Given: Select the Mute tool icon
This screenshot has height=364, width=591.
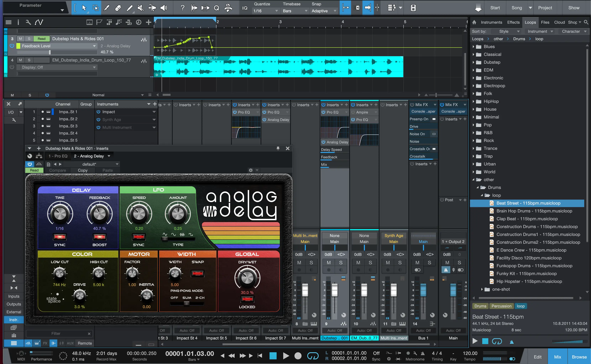Looking at the screenshot, I should click(x=140, y=8).
